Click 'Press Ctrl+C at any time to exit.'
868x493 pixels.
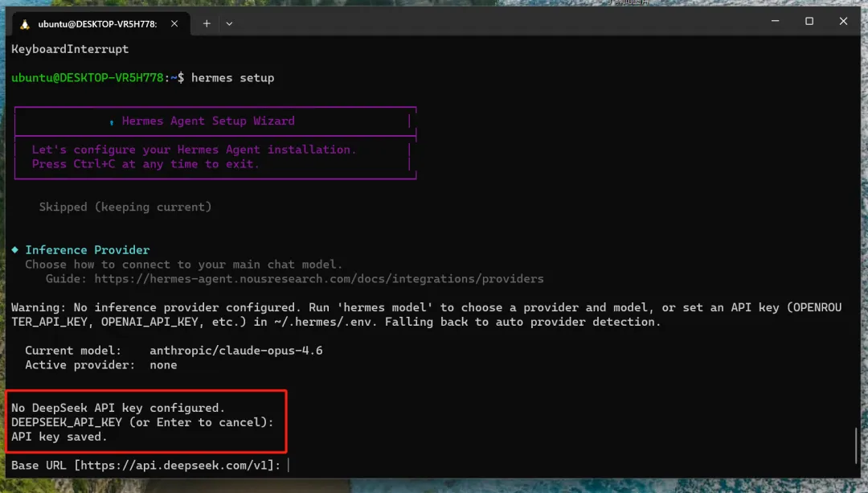(x=145, y=164)
